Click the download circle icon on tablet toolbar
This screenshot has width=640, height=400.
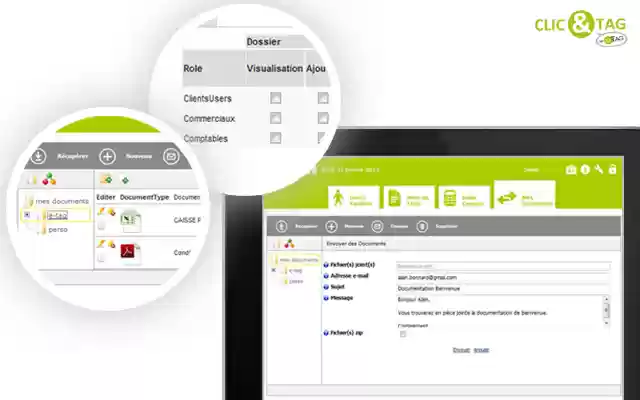click(x=281, y=226)
